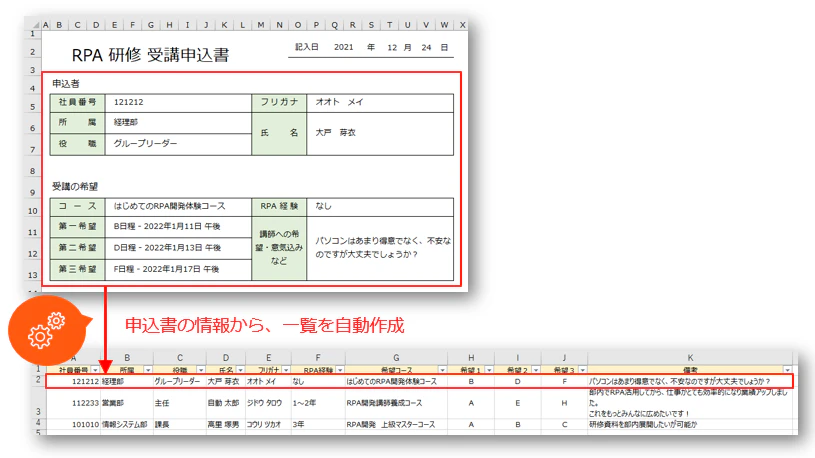Click 希望2 cell E in the 112233 row
This screenshot has width=815, height=458.
click(x=518, y=403)
